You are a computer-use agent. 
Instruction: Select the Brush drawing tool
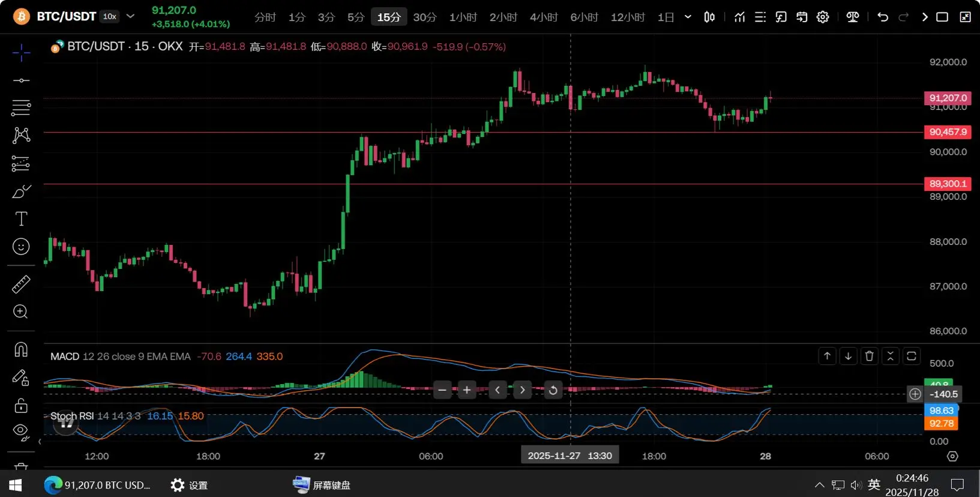21,191
